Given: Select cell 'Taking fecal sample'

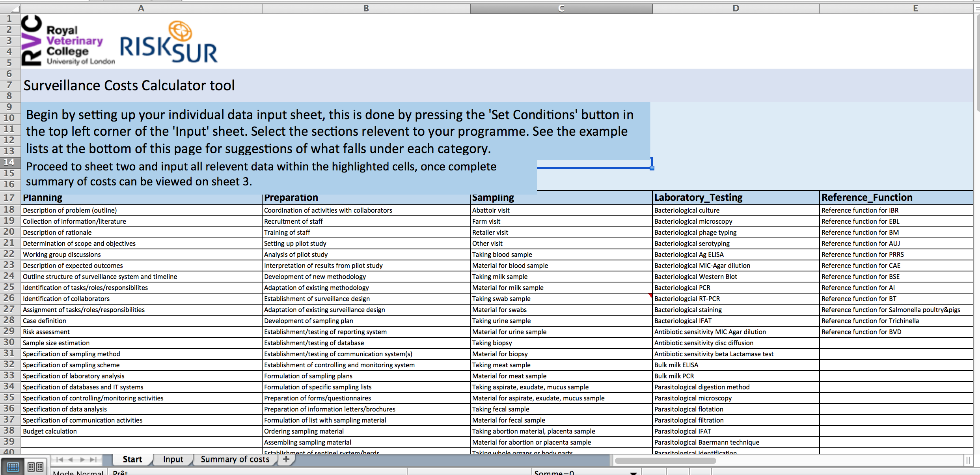Looking at the screenshot, I should point(561,409).
